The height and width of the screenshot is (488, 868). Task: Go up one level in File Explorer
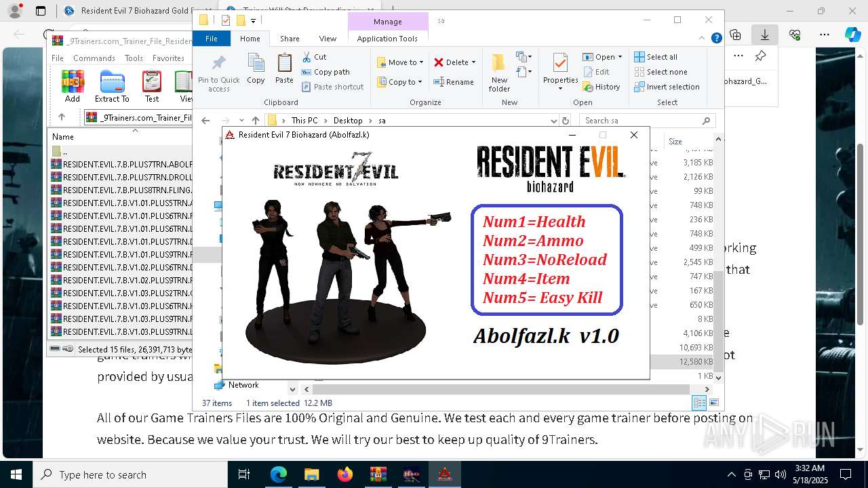(256, 121)
